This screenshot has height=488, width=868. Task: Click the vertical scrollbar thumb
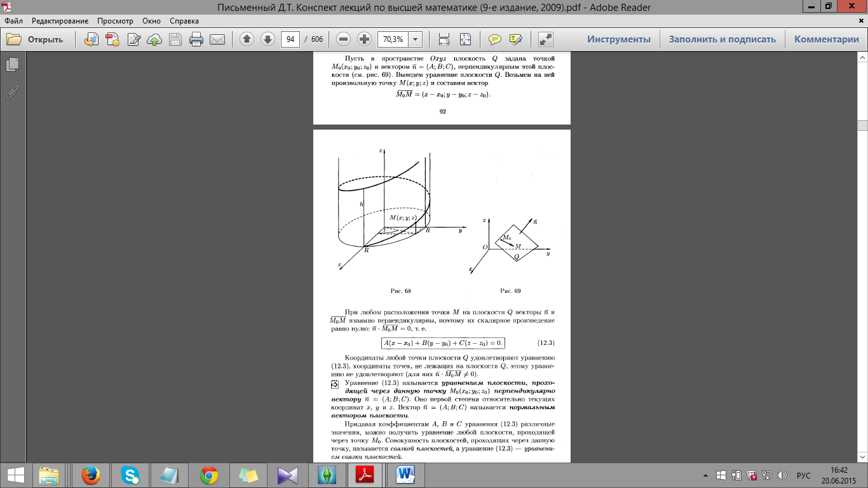click(x=862, y=125)
